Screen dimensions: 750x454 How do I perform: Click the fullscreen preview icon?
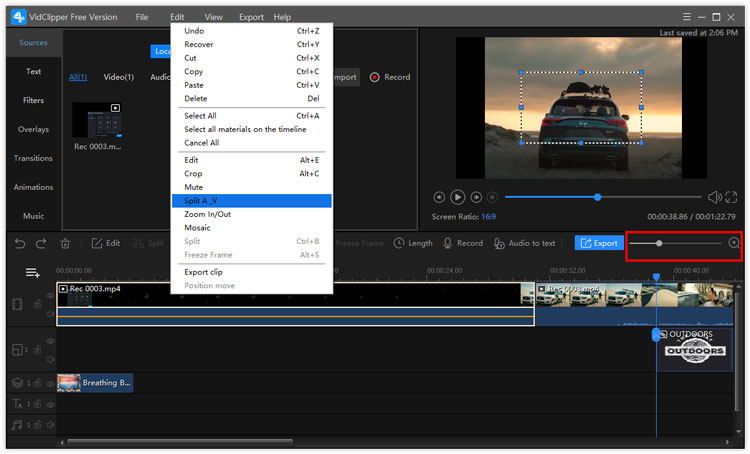point(731,197)
